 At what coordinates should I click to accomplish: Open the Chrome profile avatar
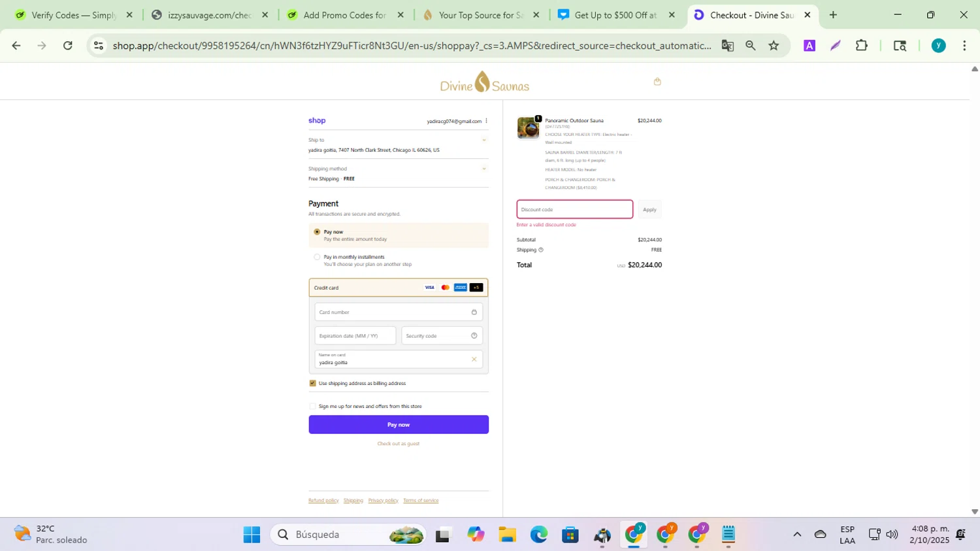tap(938, 46)
